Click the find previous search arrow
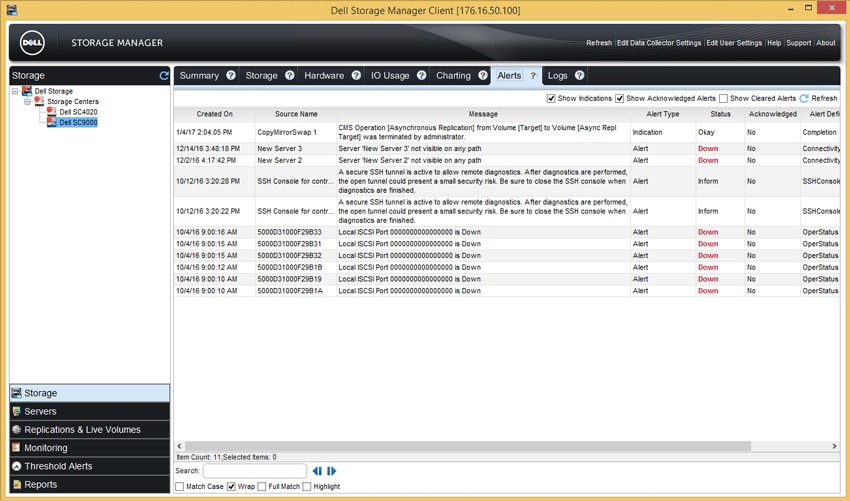The image size is (850, 501). 317,471
